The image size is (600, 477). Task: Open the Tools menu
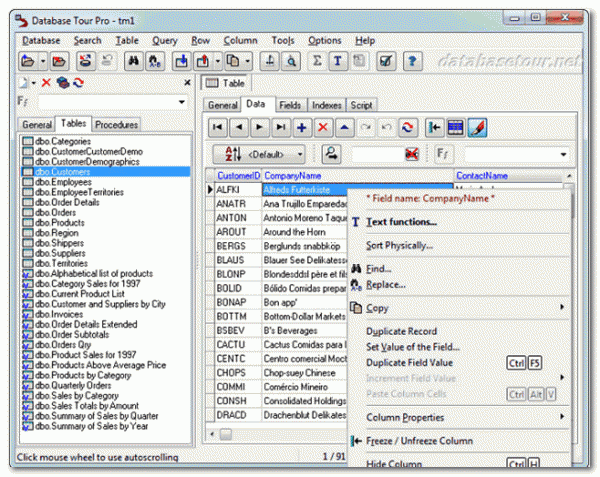click(x=283, y=41)
